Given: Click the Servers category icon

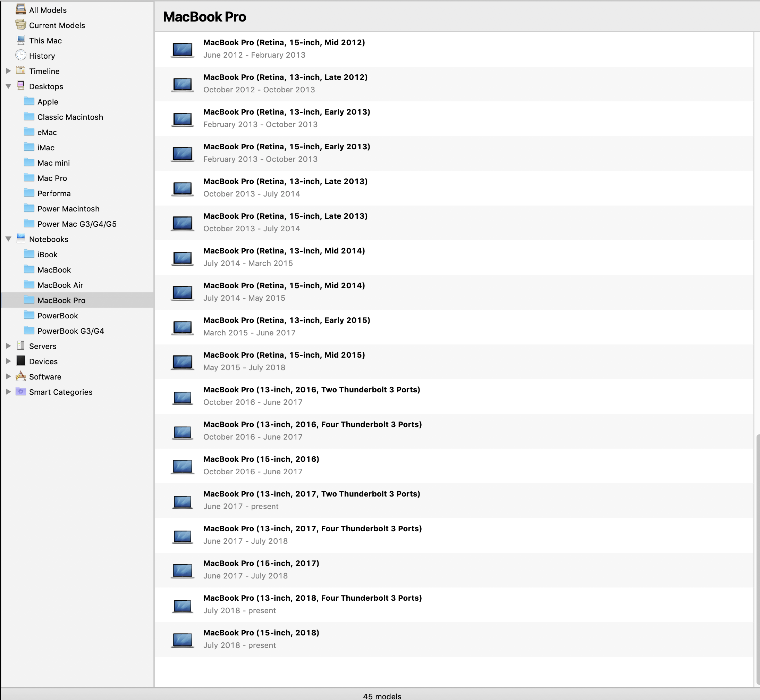Looking at the screenshot, I should 21,345.
